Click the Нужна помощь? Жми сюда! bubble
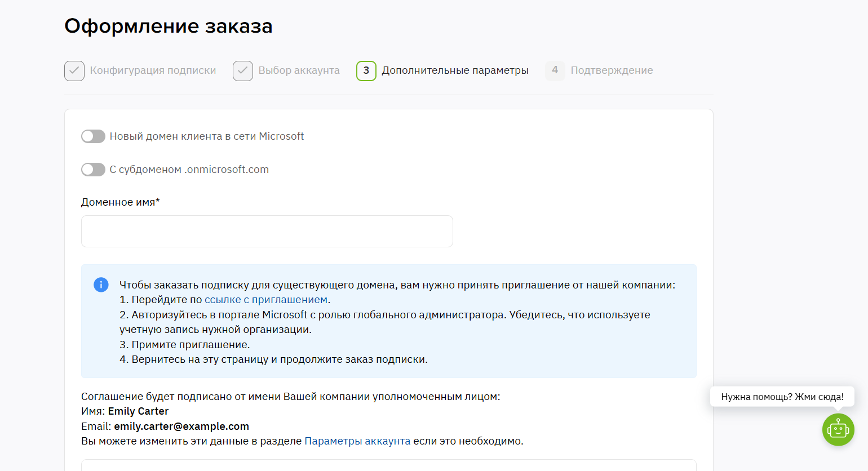This screenshot has width=868, height=471. 782,397
